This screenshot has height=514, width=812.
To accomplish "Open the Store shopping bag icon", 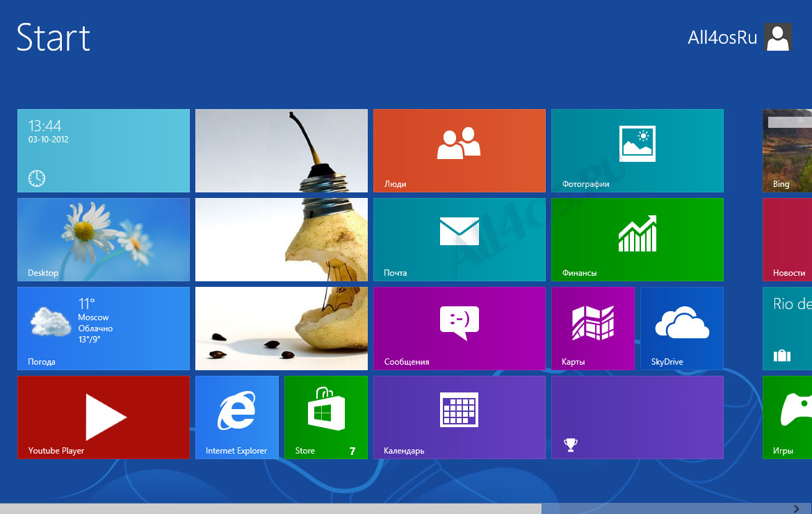I will (x=326, y=409).
